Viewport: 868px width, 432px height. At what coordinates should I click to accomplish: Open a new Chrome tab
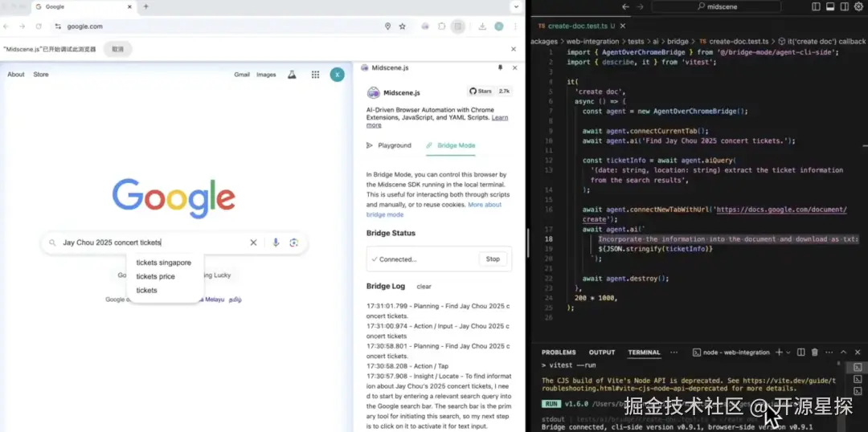tap(146, 6)
